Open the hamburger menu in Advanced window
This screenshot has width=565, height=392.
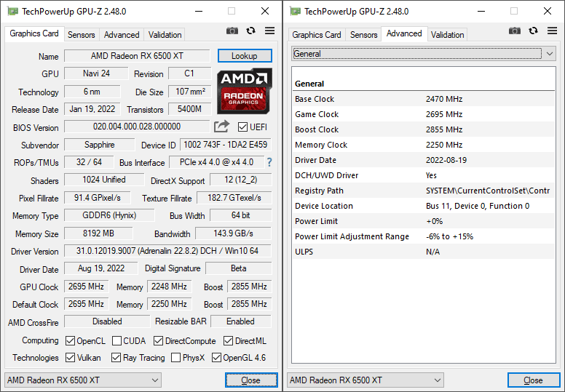pos(552,31)
